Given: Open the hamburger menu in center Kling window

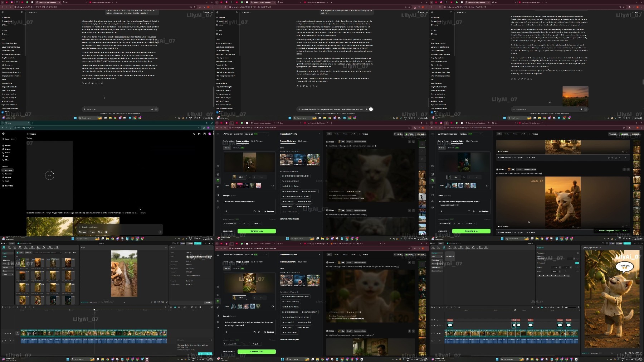Looking at the screenshot, I should pyautogui.click(x=218, y=134).
